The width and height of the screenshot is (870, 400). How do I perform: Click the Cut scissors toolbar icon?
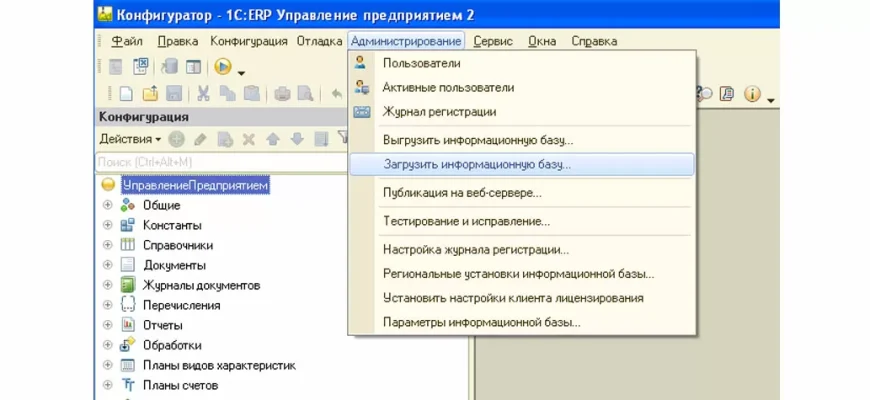point(203,94)
